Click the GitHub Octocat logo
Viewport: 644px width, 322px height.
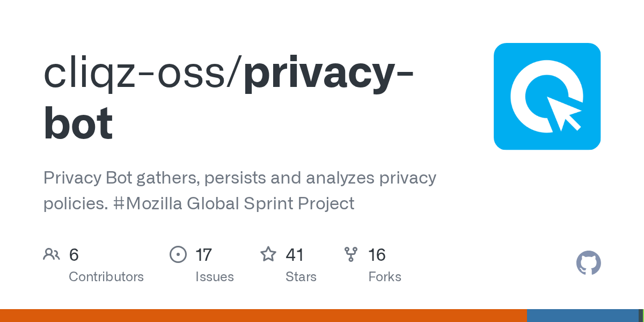pyautogui.click(x=588, y=263)
